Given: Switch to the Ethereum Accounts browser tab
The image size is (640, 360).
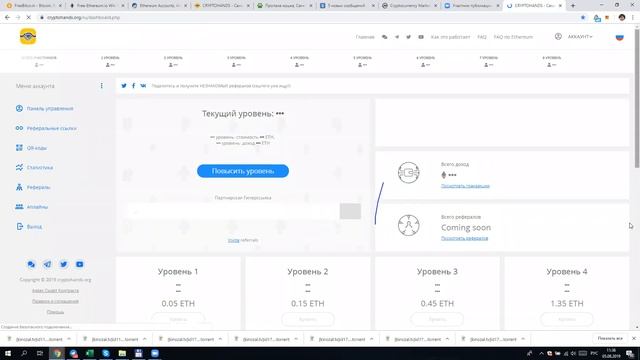Looking at the screenshot, I should [159, 6].
